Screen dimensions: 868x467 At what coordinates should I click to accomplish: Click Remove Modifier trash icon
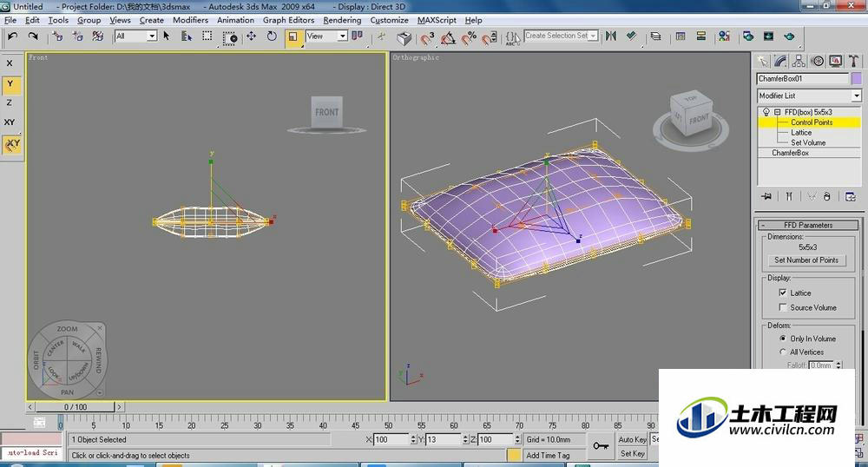coord(826,196)
